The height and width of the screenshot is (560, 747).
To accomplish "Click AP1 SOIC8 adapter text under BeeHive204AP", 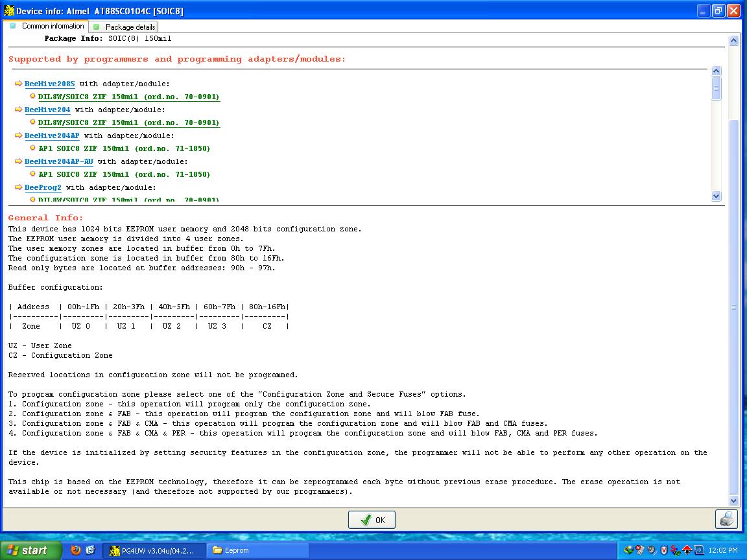I will [x=124, y=148].
